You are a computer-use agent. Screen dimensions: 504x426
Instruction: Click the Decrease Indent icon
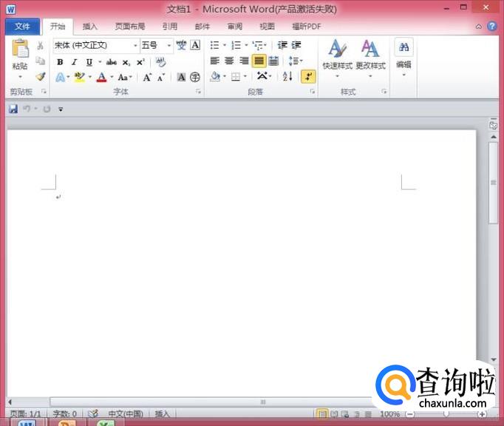point(282,45)
